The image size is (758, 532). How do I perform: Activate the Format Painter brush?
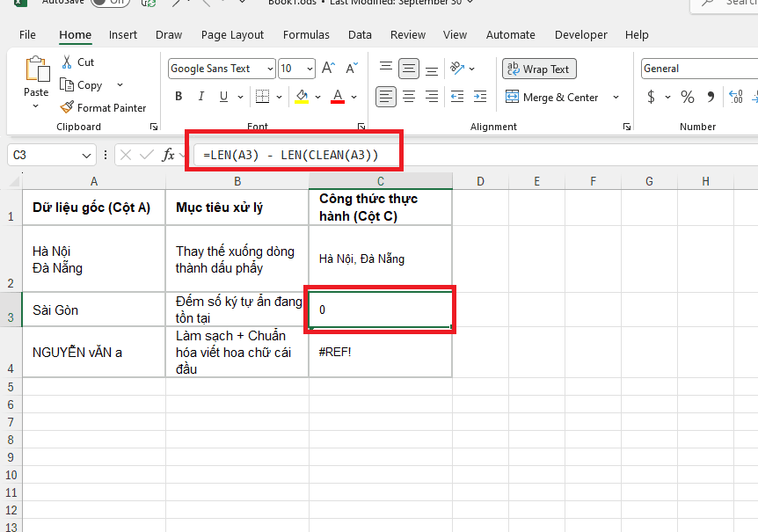67,107
